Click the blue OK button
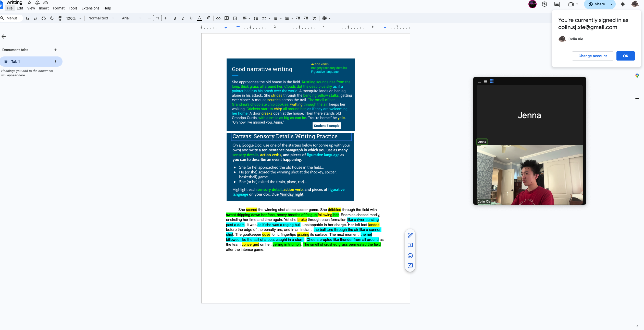Image resolution: width=644 pixels, height=330 pixels. [625, 56]
